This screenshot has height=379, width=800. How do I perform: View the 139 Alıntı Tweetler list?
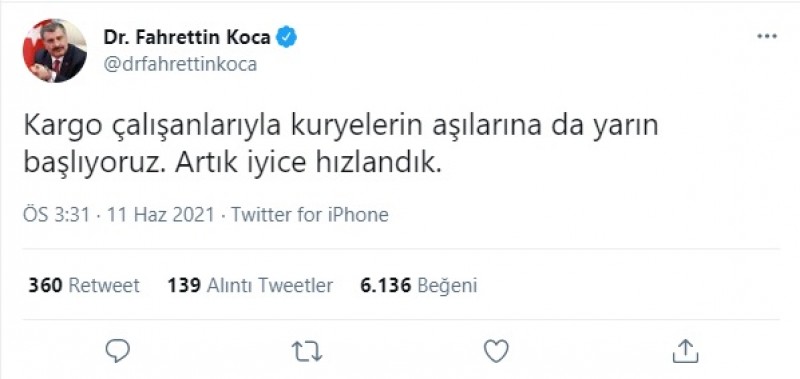point(250,285)
